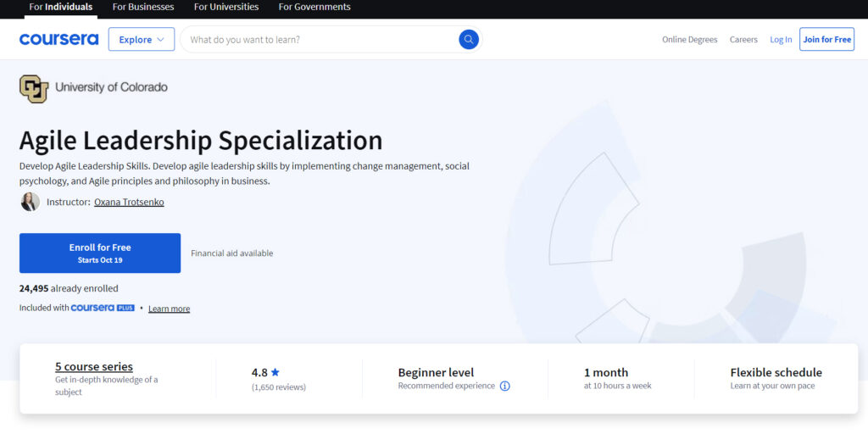868x434 pixels.
Task: Click the instructor's profile photo
Action: tap(30, 202)
